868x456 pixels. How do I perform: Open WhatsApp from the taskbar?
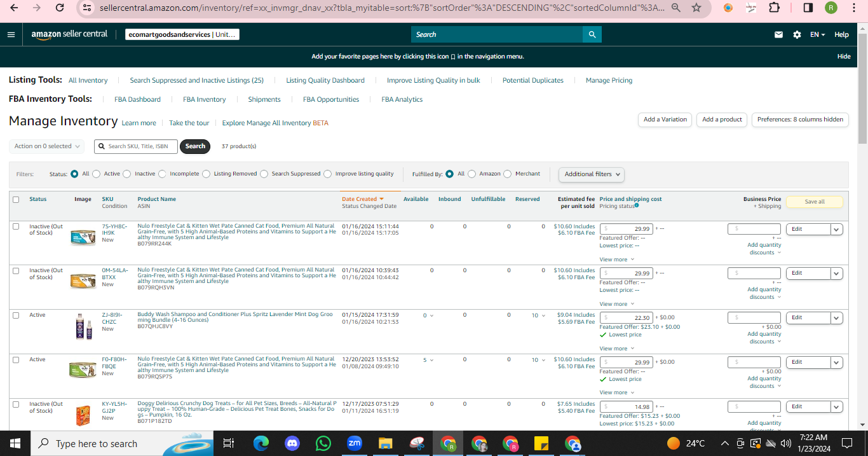(x=323, y=443)
